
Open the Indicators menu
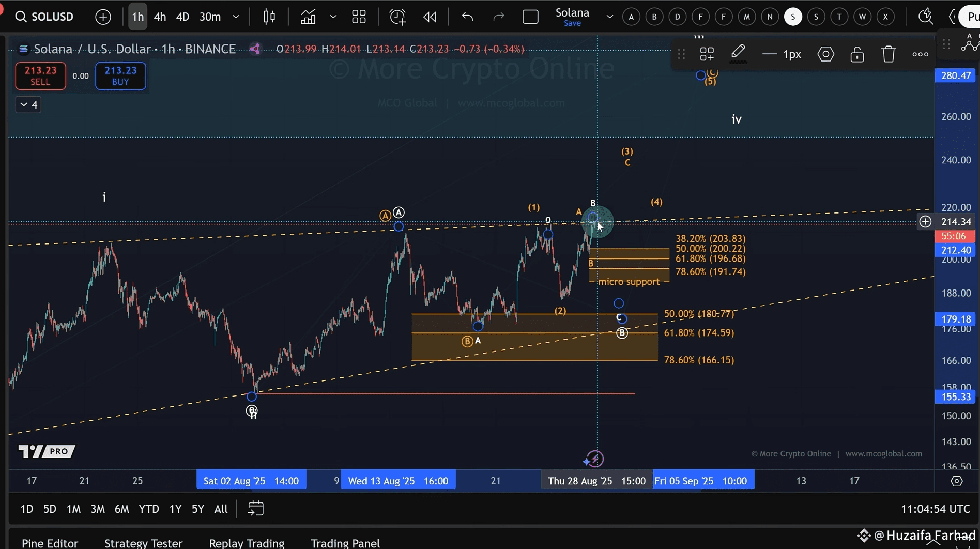click(x=309, y=17)
